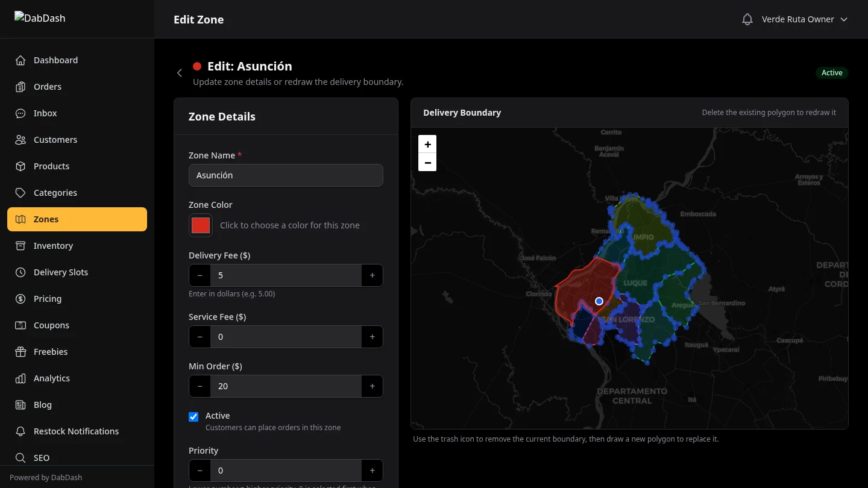Click the Products box icon
This screenshot has width=868, height=488.
(x=20, y=166)
